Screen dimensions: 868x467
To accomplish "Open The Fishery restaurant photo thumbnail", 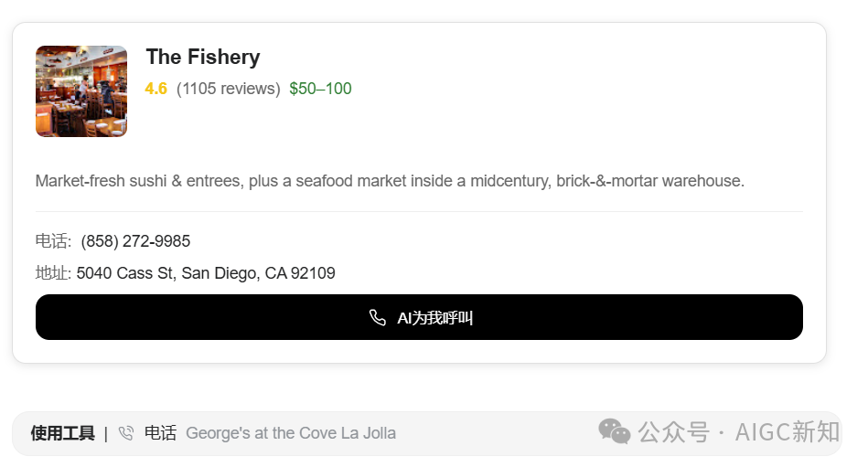I will [81, 91].
